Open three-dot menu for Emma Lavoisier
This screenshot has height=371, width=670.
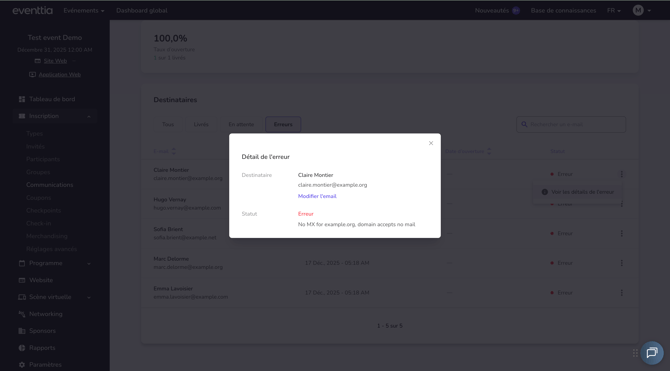(622, 293)
